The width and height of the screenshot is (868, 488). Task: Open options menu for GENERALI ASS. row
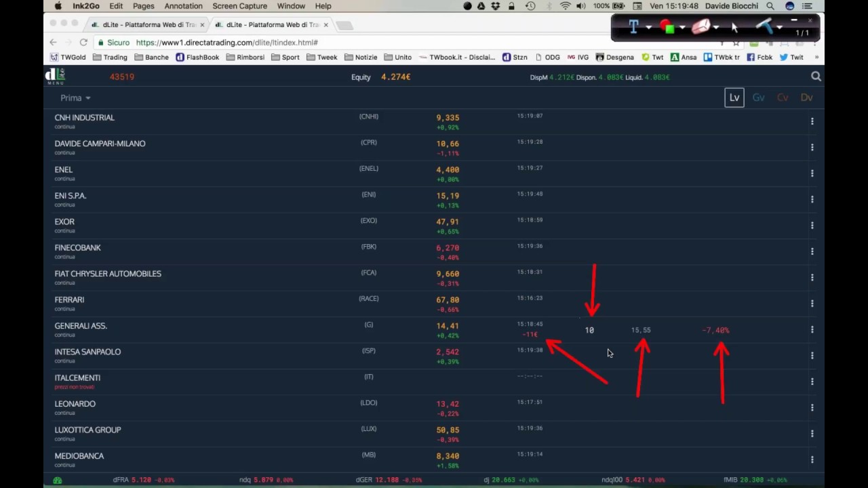812,329
